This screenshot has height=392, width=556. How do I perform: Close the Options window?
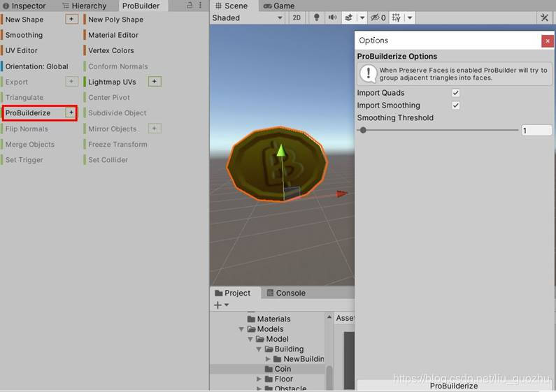(x=548, y=41)
